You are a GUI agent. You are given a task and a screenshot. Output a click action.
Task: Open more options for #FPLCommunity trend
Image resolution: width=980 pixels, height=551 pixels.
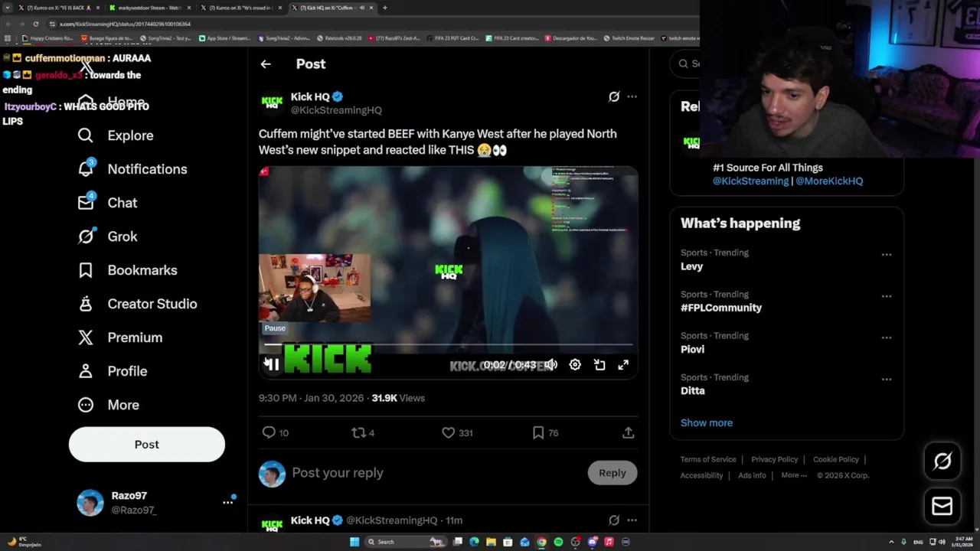[x=887, y=296]
